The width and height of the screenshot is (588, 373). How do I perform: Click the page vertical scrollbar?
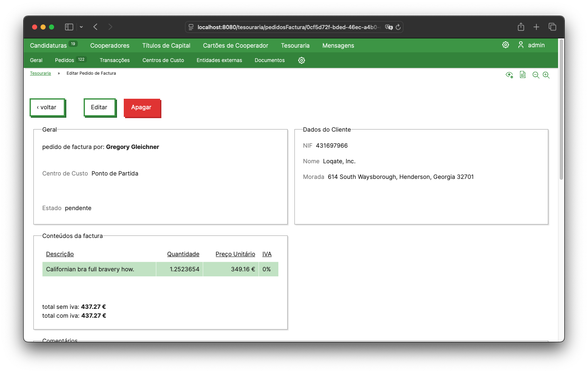[x=561, y=110]
